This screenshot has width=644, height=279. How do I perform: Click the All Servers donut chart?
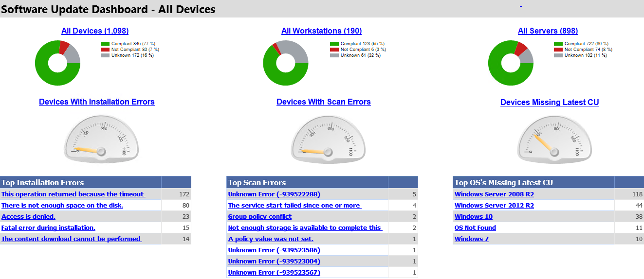click(511, 63)
